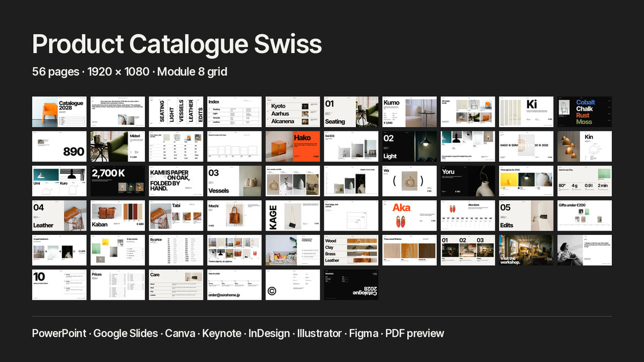Select the 04 Leather section slide
The height and width of the screenshot is (362, 644).
[59, 216]
